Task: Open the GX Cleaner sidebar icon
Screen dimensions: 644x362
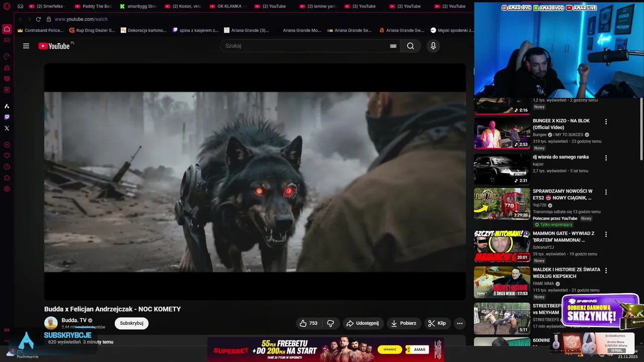Action: tap(7, 67)
